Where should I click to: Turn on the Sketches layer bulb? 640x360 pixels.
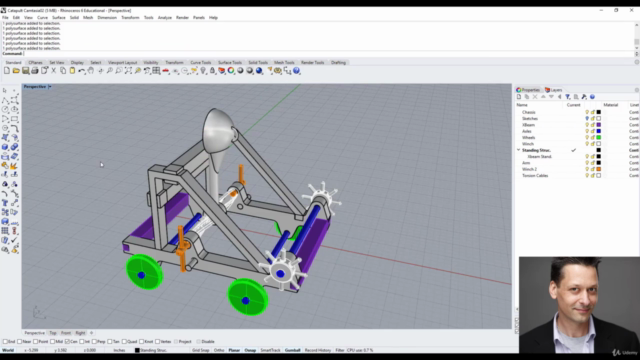pyautogui.click(x=587, y=118)
